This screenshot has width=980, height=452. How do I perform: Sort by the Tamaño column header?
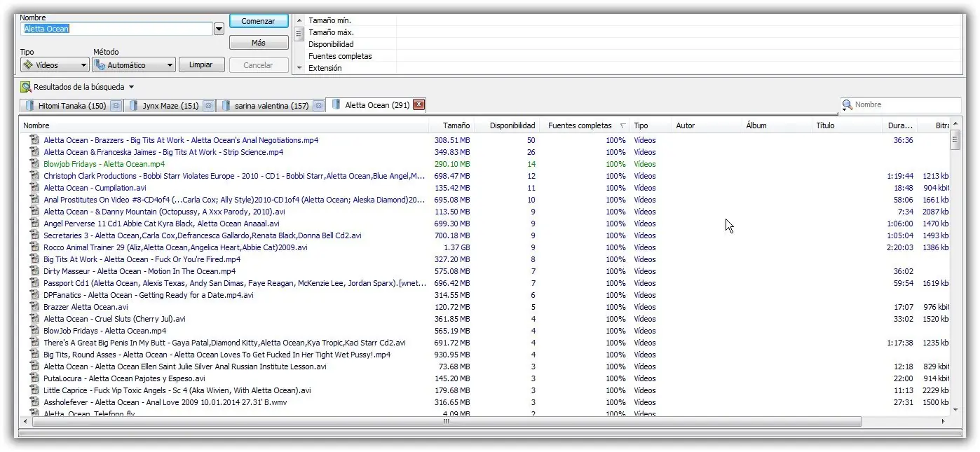point(451,125)
